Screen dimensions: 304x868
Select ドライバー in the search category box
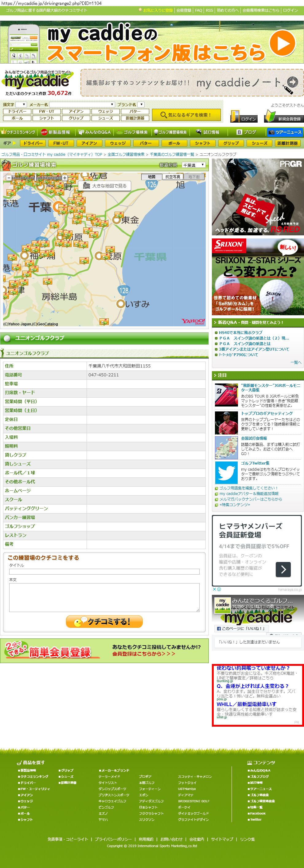17,112
